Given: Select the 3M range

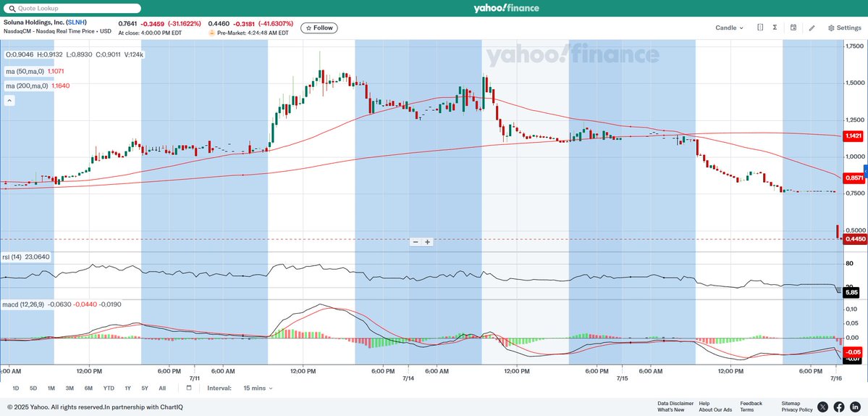Looking at the screenshot, I should (69, 388).
